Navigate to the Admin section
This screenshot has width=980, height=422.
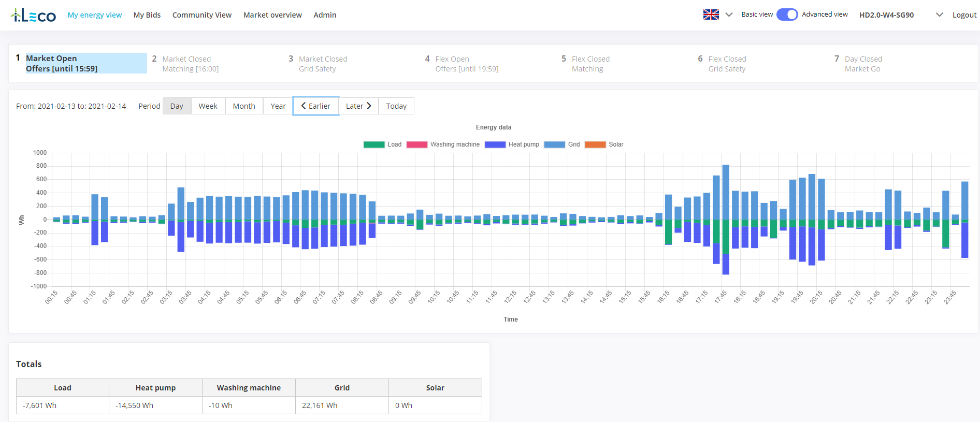325,15
